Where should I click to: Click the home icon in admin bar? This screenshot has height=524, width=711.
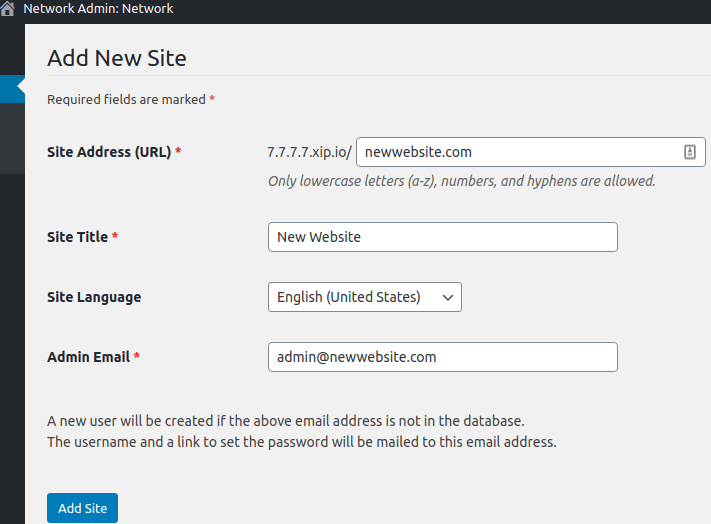tap(7, 8)
